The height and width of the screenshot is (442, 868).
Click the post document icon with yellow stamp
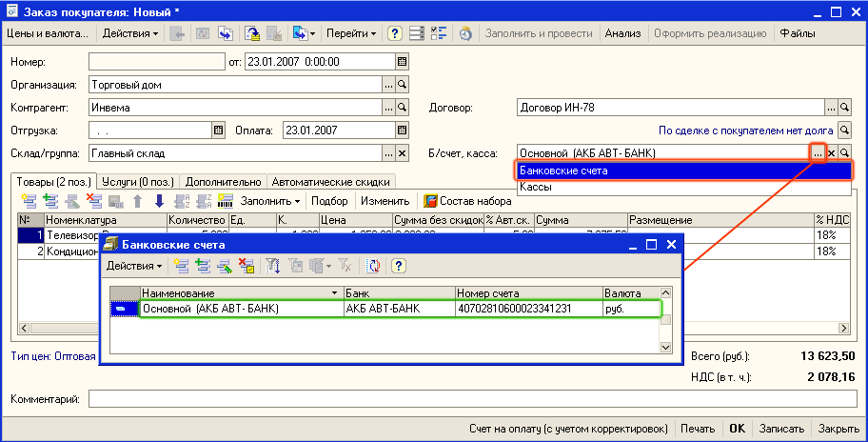coord(252,33)
